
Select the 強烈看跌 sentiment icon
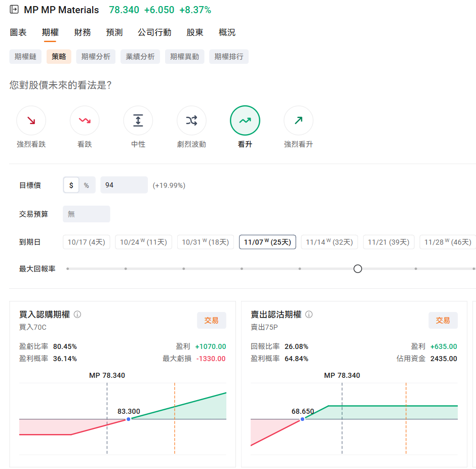(31, 120)
